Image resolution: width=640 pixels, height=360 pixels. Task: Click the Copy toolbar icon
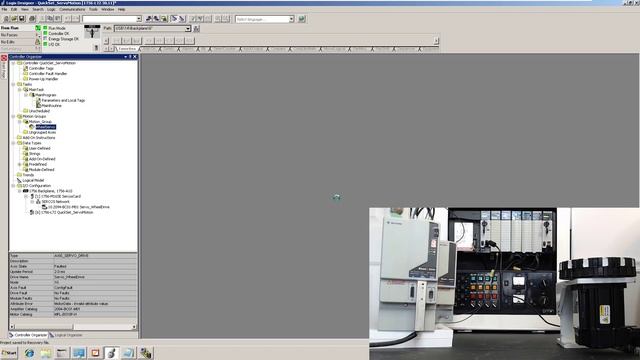tap(50, 19)
